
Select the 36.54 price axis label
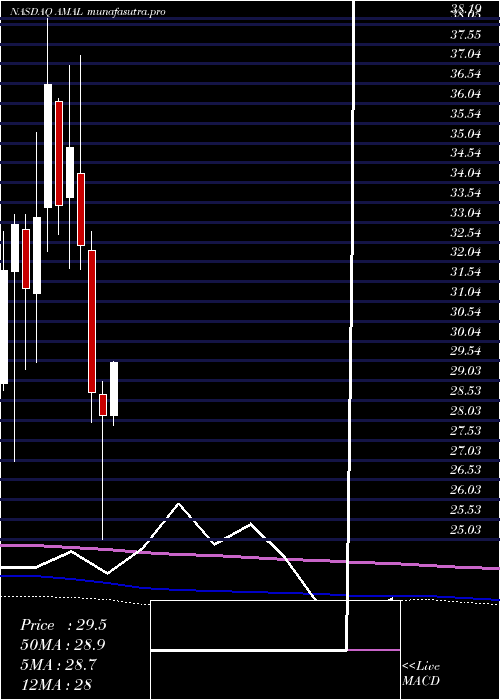tap(466, 74)
